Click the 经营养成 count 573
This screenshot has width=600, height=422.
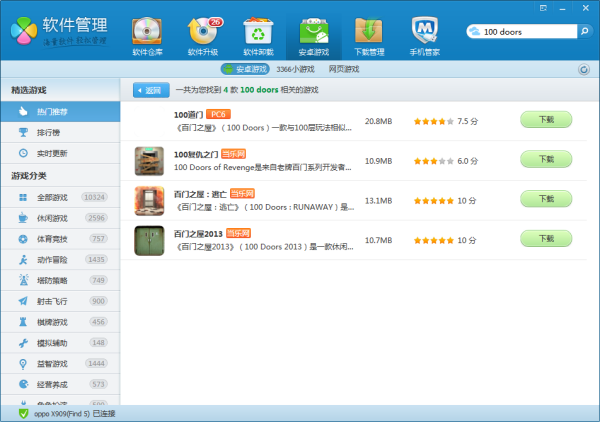(98, 384)
